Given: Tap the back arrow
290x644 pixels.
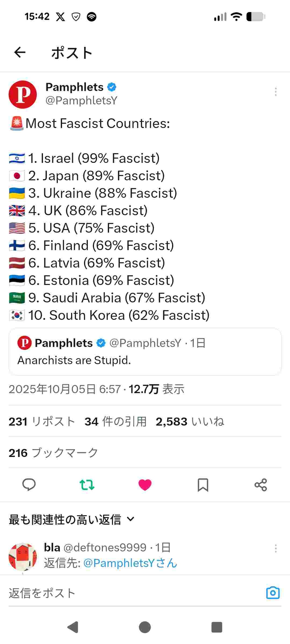Looking at the screenshot, I should pyautogui.click(x=20, y=52).
